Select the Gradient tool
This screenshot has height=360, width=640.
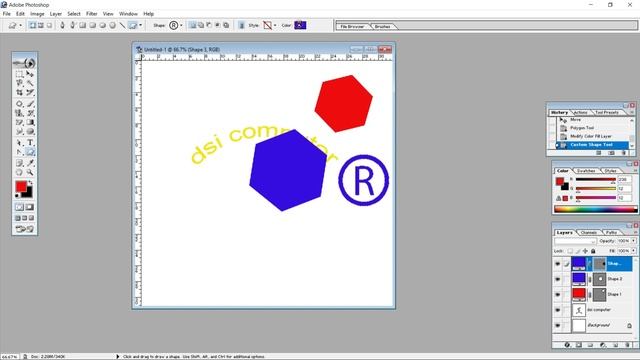[30, 122]
